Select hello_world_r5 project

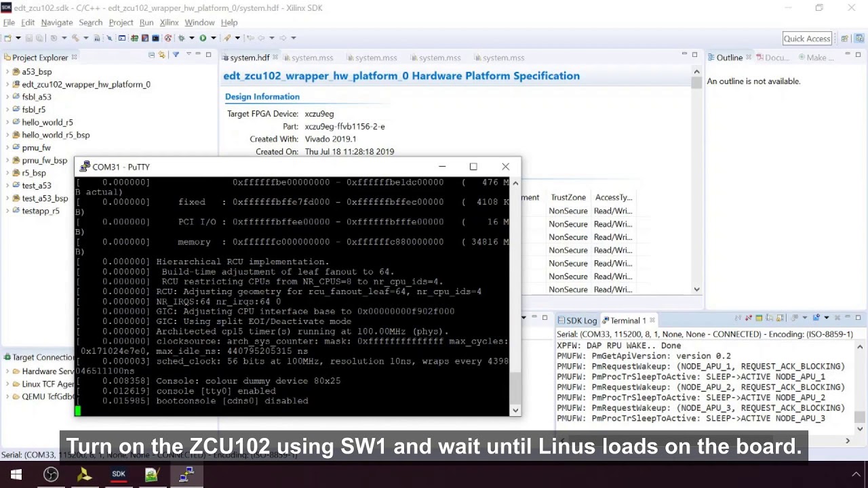[x=47, y=123]
